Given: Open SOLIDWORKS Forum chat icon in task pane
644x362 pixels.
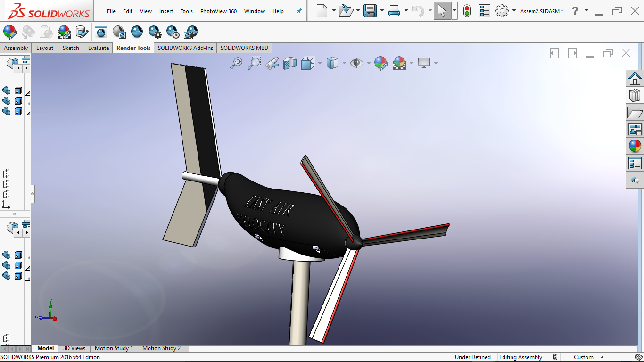Looking at the screenshot, I should point(635,180).
